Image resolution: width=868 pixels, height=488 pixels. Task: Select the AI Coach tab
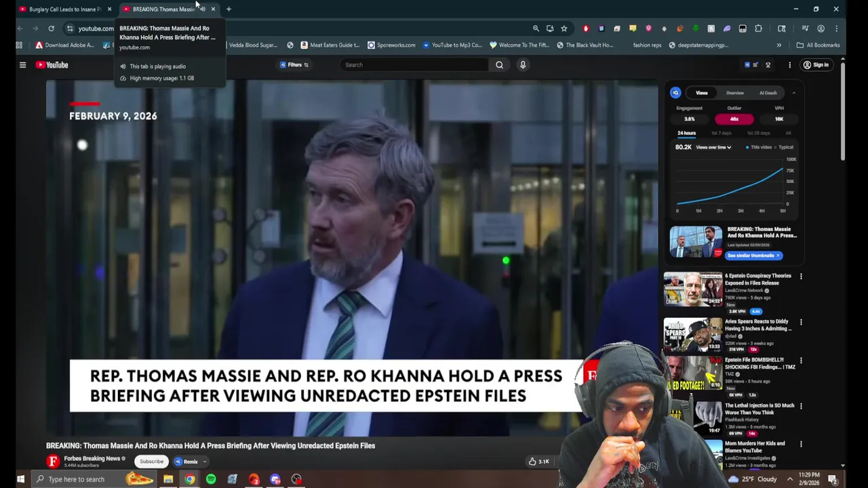768,93
